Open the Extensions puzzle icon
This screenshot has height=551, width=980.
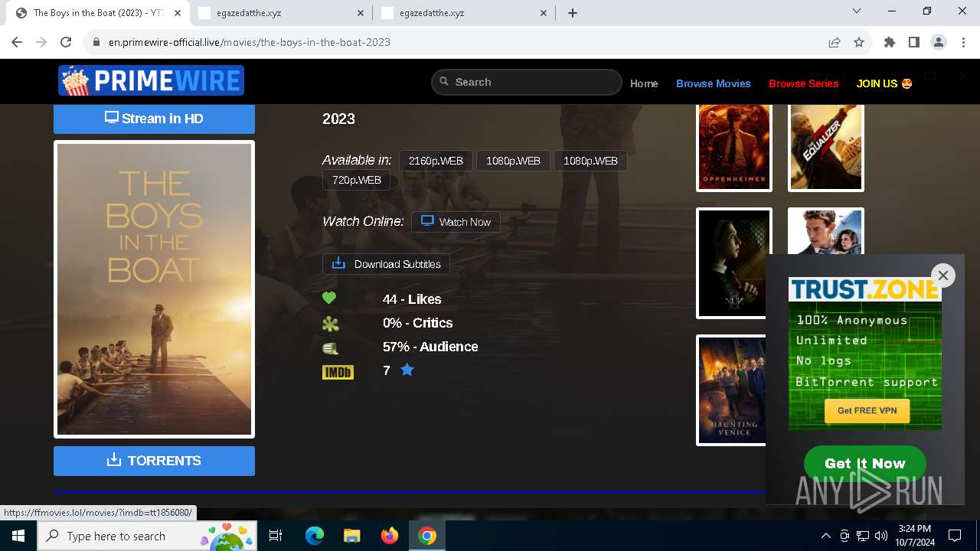[890, 42]
